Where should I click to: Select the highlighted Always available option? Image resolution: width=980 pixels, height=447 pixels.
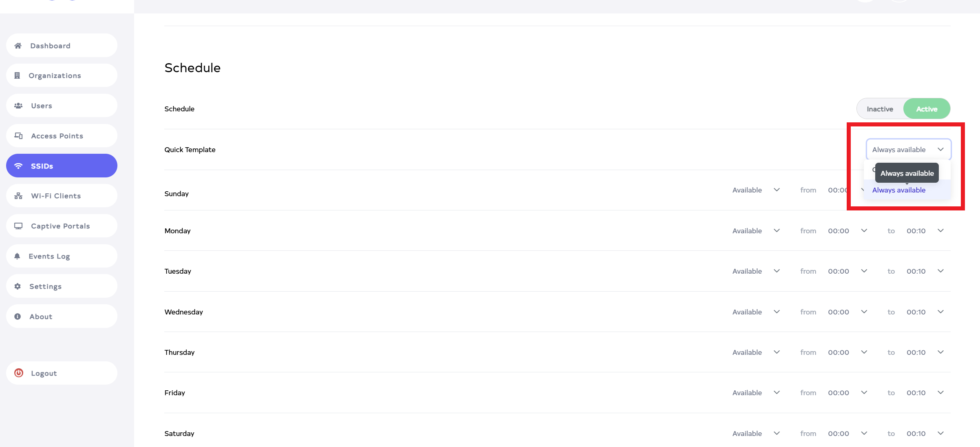[898, 190]
